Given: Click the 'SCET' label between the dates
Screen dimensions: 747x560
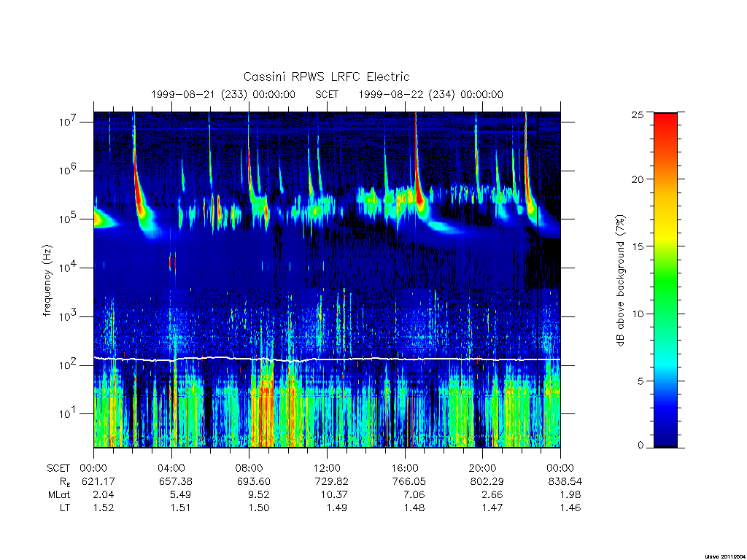Looking at the screenshot, I should 327,94.
